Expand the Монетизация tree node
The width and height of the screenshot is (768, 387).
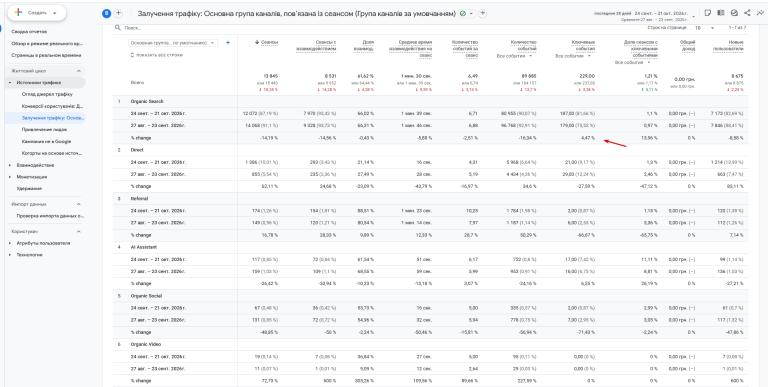point(10,177)
